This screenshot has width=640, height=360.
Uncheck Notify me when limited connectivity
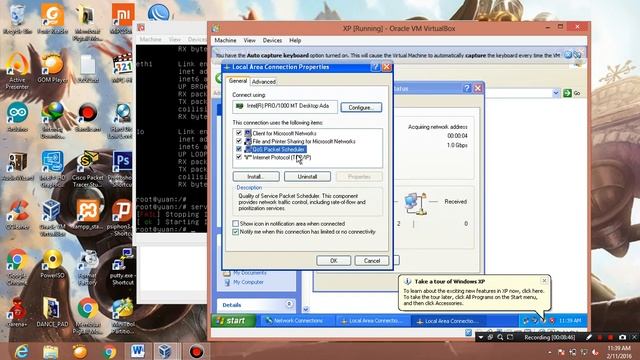[x=236, y=232]
